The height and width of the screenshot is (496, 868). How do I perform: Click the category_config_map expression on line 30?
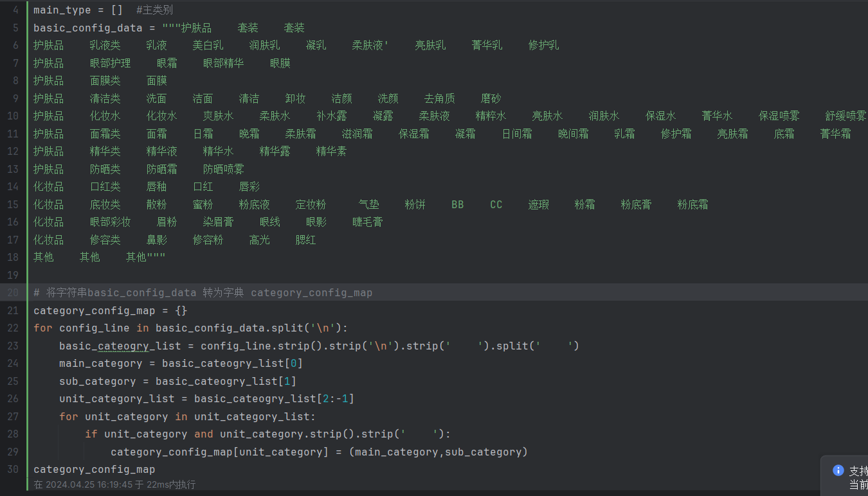tap(94, 470)
